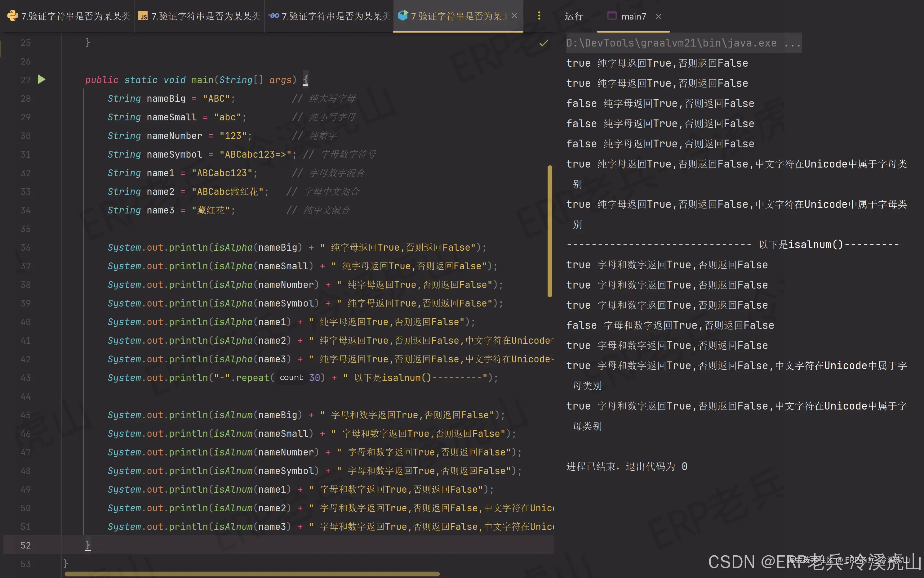Click the editor vertical scrollbar thumb
The image size is (924, 578).
coord(550,231)
